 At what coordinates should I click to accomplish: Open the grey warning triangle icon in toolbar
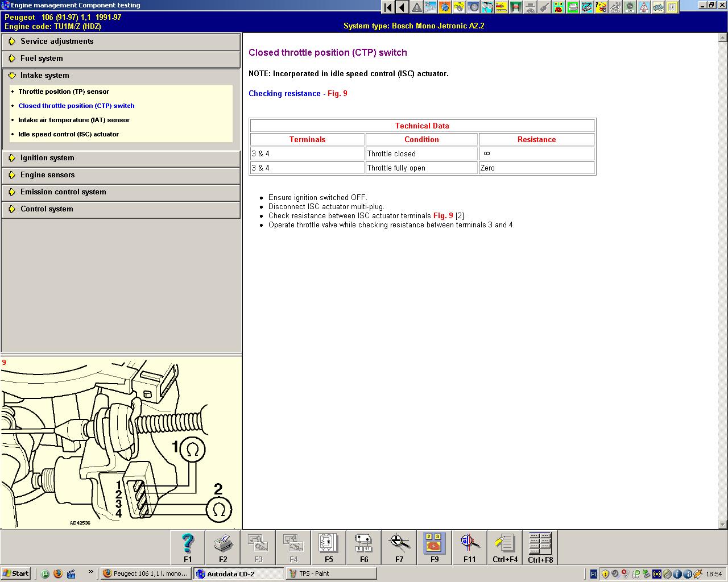(416, 7)
